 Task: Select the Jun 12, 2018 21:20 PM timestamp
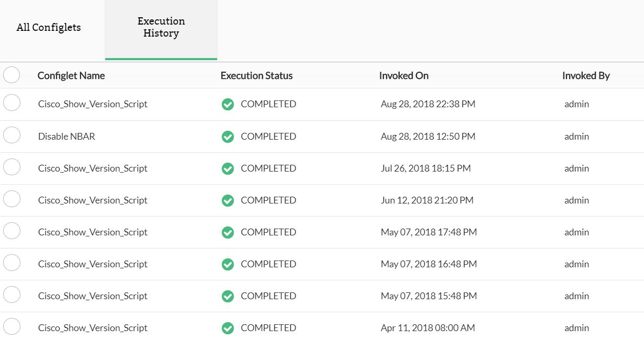click(x=427, y=200)
